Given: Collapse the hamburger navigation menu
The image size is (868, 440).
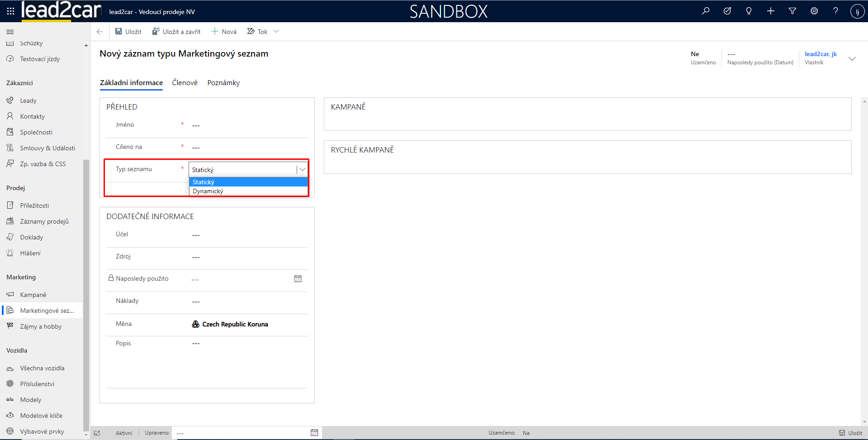Looking at the screenshot, I should click(x=10, y=32).
